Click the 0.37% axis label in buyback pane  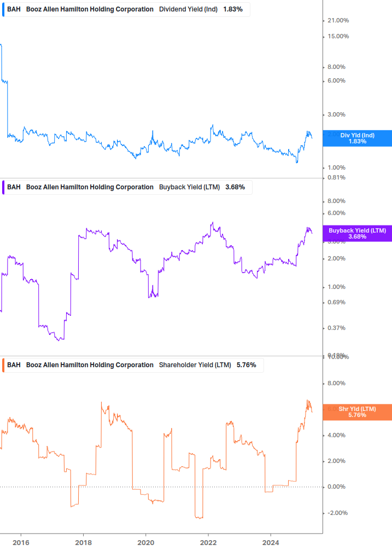tap(336, 328)
